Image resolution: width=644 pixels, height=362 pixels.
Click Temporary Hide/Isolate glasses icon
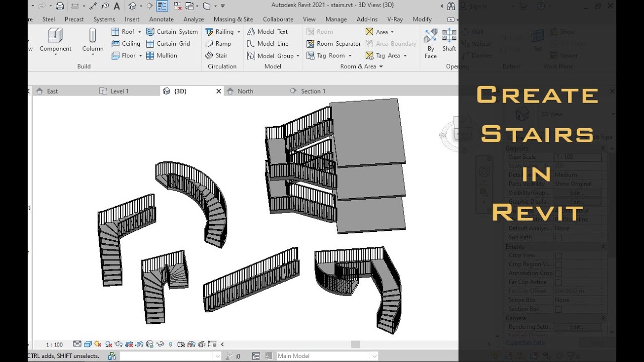[x=160, y=344]
